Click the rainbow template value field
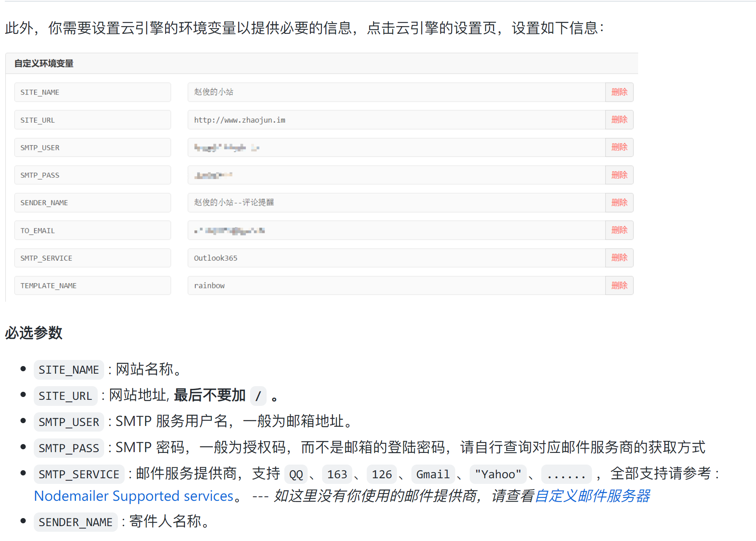The image size is (756, 541). coord(396,286)
